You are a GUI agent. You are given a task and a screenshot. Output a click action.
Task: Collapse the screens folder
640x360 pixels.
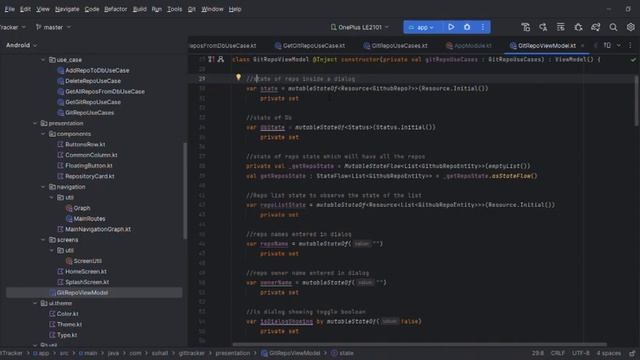click(43, 240)
